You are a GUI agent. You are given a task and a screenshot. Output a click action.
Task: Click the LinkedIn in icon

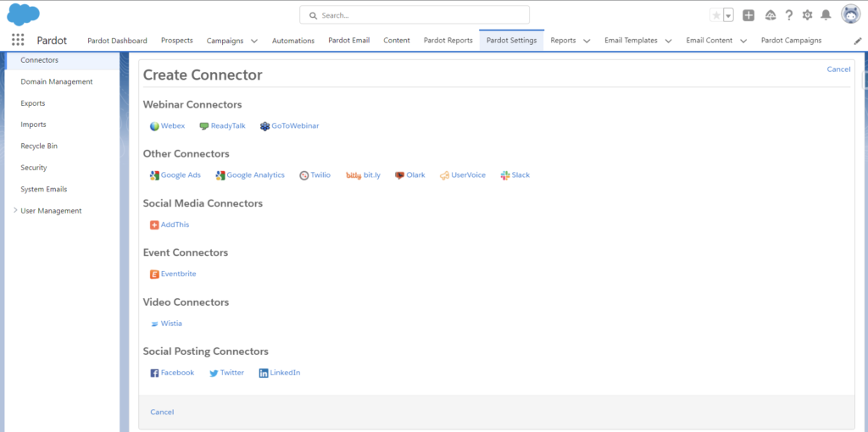(264, 374)
